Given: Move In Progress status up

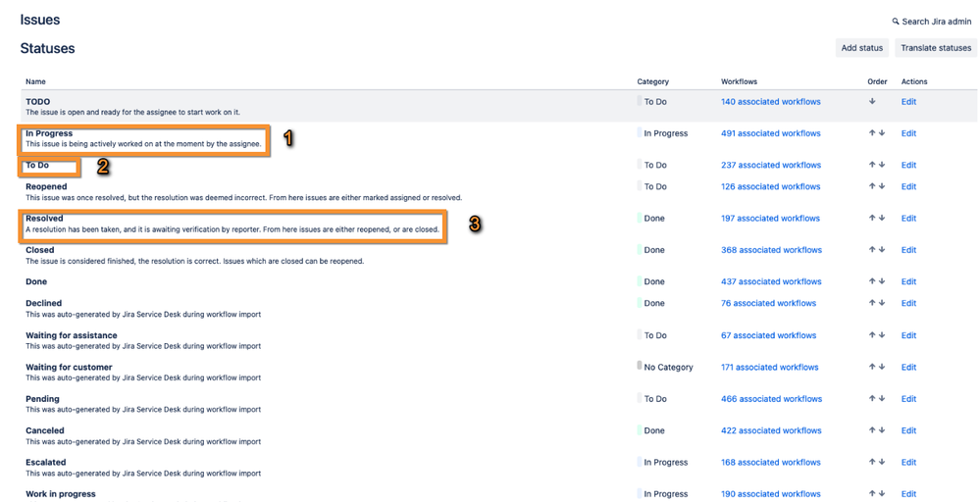Looking at the screenshot, I should [x=872, y=133].
